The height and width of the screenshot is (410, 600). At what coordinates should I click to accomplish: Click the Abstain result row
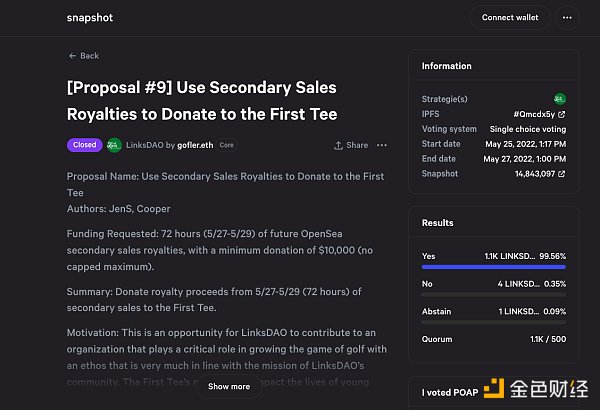[493, 311]
